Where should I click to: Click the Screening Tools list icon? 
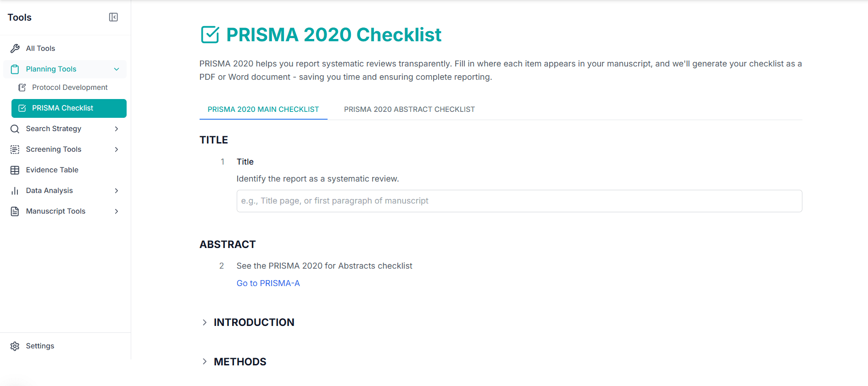15,149
